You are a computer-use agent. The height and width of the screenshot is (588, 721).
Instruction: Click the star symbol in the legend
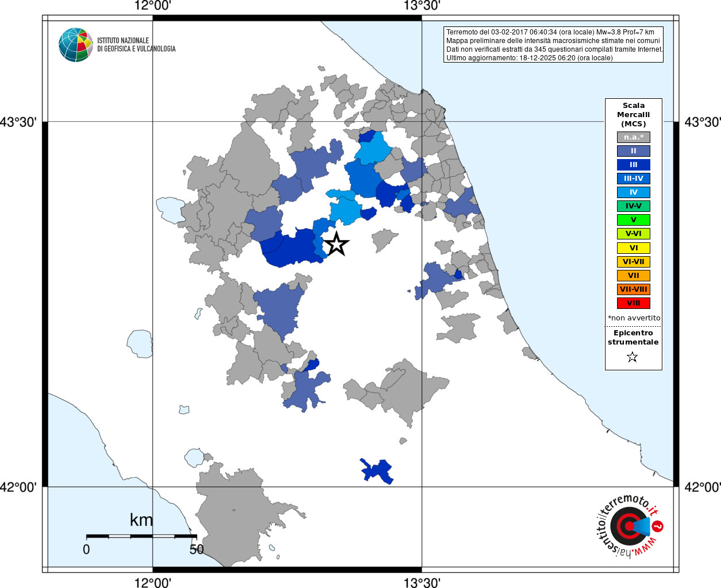(x=633, y=357)
